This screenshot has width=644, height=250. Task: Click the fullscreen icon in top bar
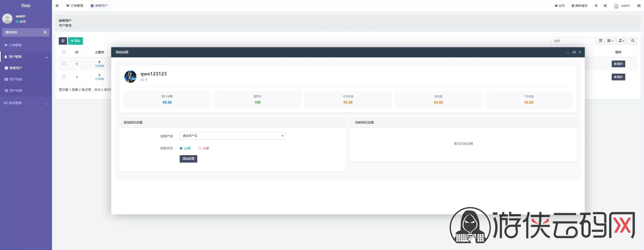605,6
